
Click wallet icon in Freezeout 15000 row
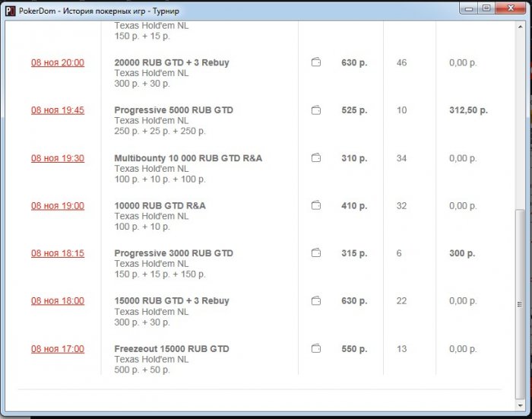[316, 349]
